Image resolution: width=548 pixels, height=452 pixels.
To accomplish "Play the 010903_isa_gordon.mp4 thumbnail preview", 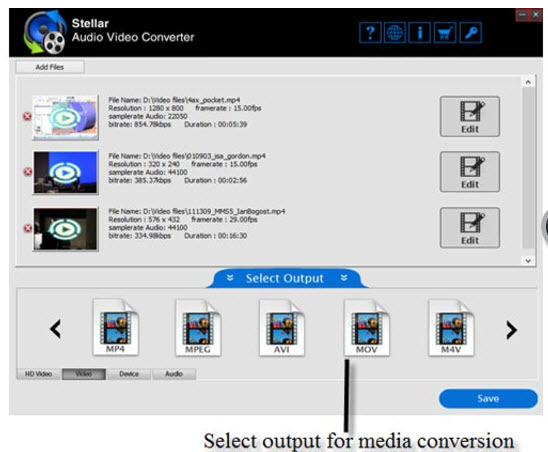I will coord(66,172).
